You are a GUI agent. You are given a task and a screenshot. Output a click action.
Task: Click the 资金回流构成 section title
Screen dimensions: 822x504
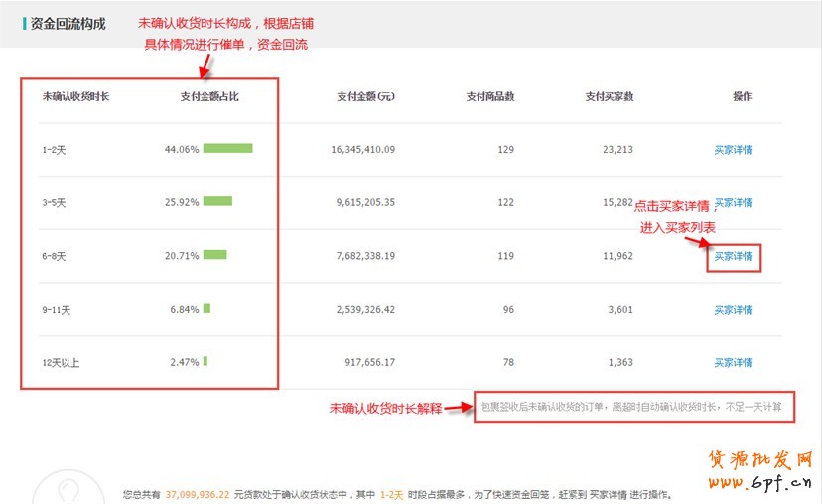(68, 23)
